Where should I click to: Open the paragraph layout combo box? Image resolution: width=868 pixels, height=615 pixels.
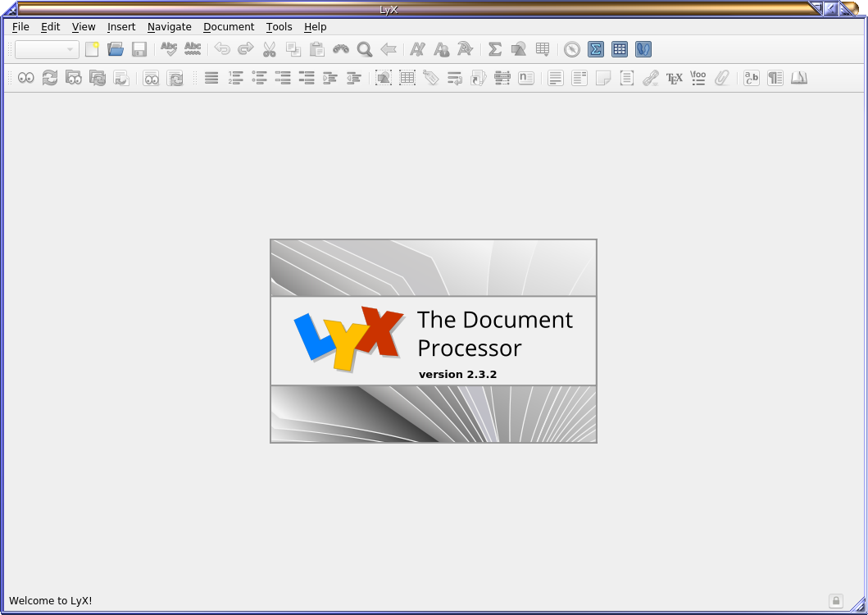47,49
